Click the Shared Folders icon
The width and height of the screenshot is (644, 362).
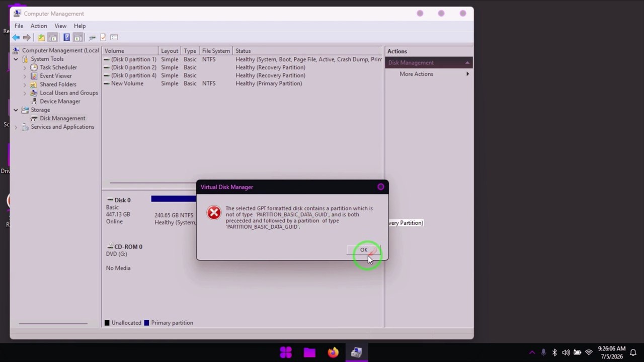(34, 84)
